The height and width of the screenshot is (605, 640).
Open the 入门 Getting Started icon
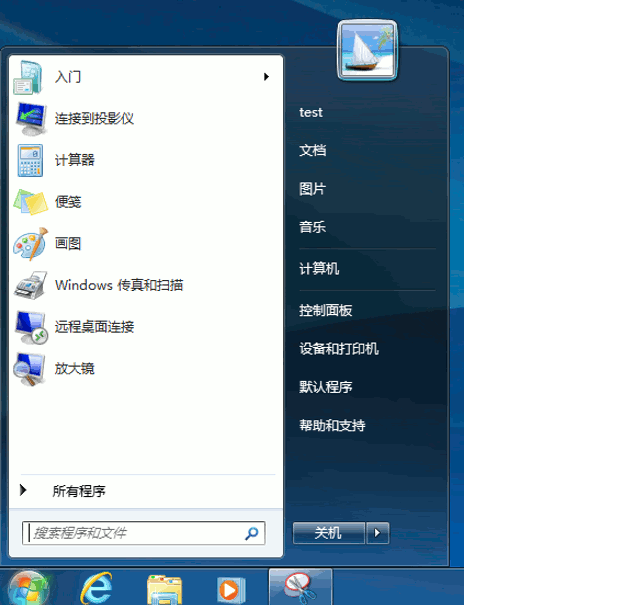[x=29, y=77]
